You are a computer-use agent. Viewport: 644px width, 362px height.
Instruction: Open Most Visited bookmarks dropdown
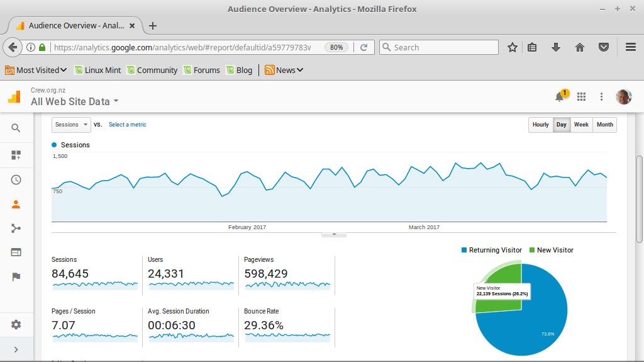(x=36, y=71)
